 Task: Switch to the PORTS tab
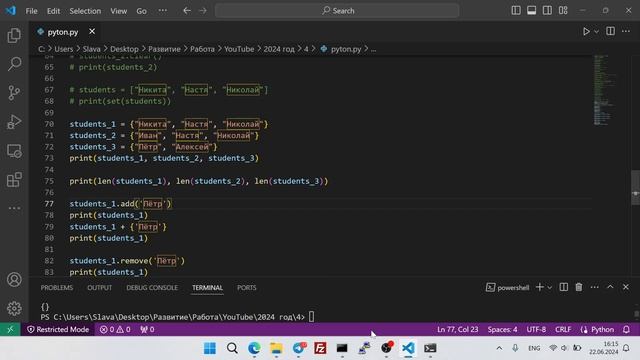[x=247, y=288]
